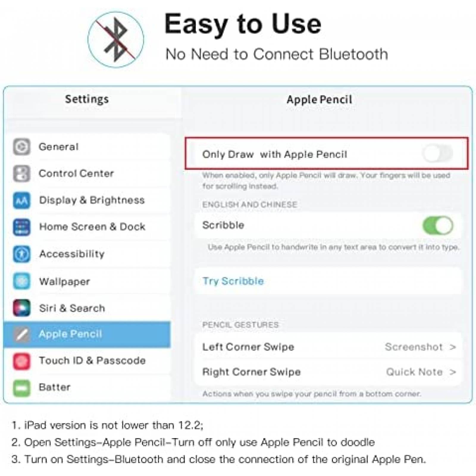The height and width of the screenshot is (476, 476).
Task: Expand Left Corner Swipe Screenshot chevron
Action: click(453, 347)
